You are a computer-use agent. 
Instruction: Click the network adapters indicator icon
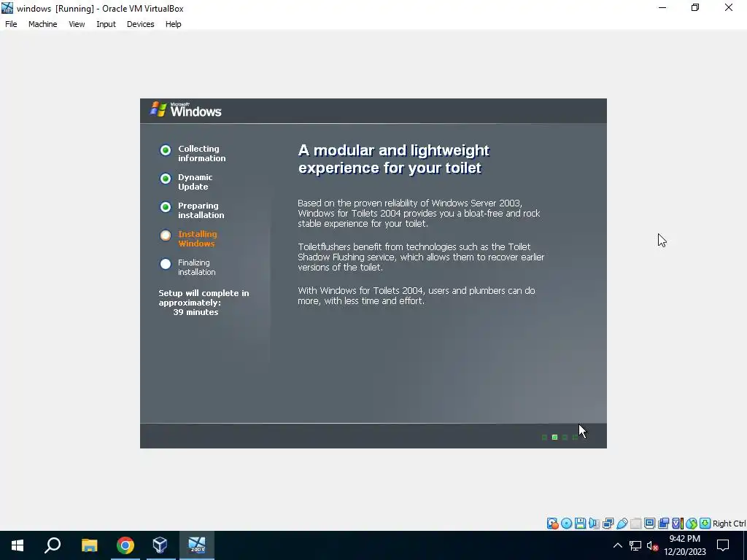[x=608, y=524]
